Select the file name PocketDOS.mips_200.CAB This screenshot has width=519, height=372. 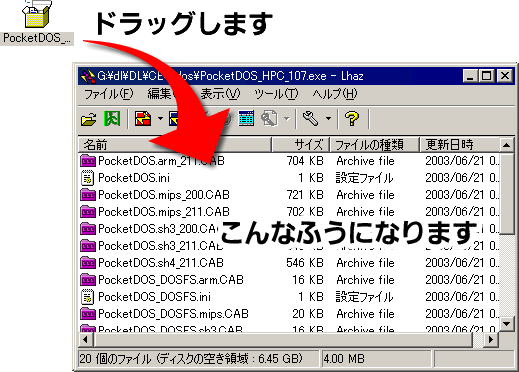pos(164,195)
